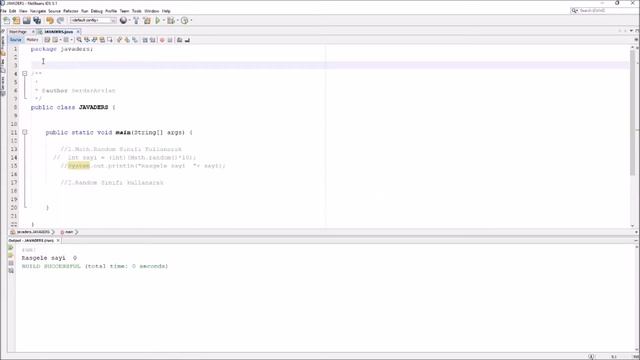
Task: Click the Shift Line Left icon
Action: 144,40
